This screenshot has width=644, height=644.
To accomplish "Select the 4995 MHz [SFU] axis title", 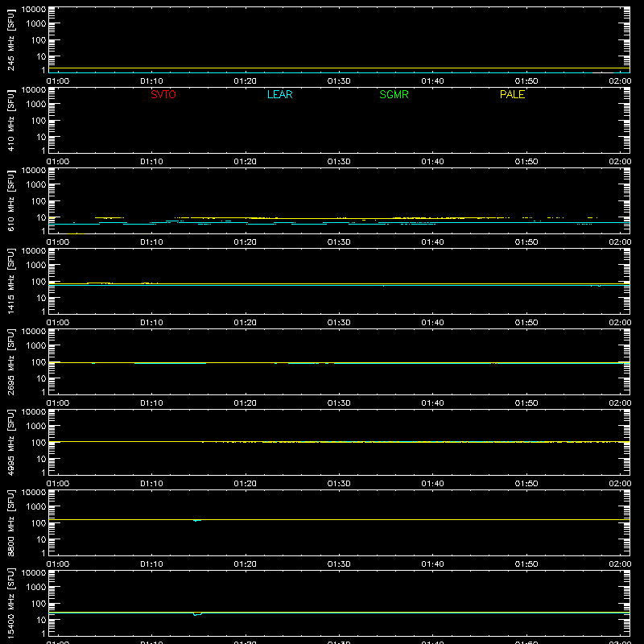I will tap(10, 442).
